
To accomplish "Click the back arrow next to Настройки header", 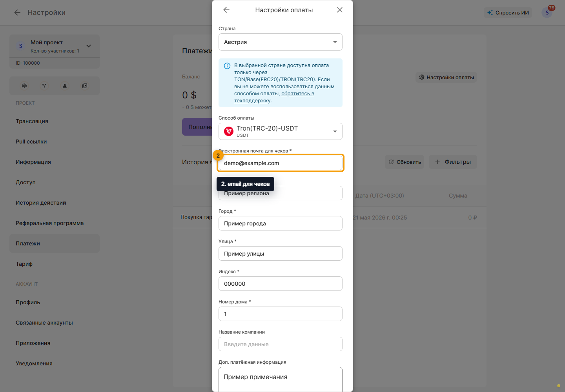I will click(17, 13).
